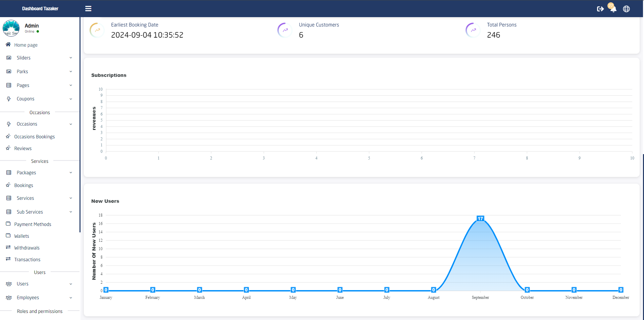Click the August 0 data point
644x320 pixels.
(x=433, y=290)
